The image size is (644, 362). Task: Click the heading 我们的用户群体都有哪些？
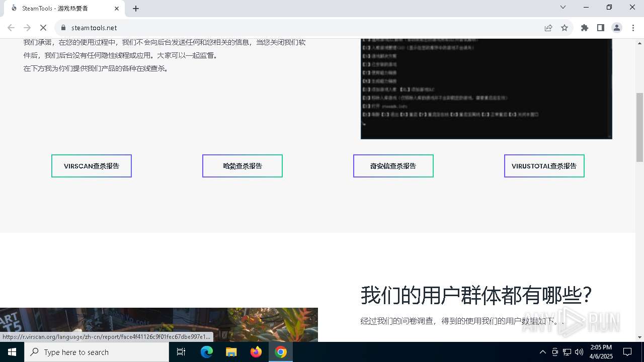point(476,295)
